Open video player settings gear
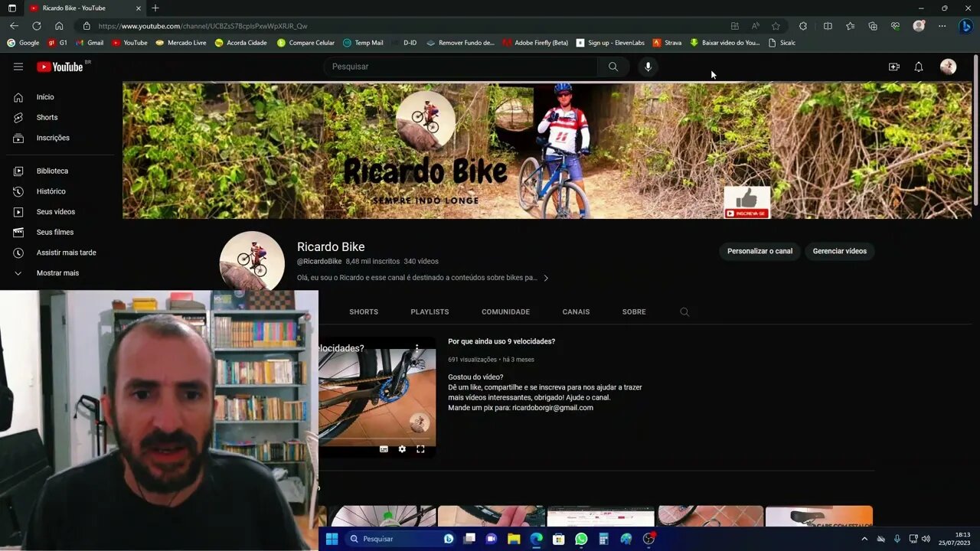 tap(402, 449)
